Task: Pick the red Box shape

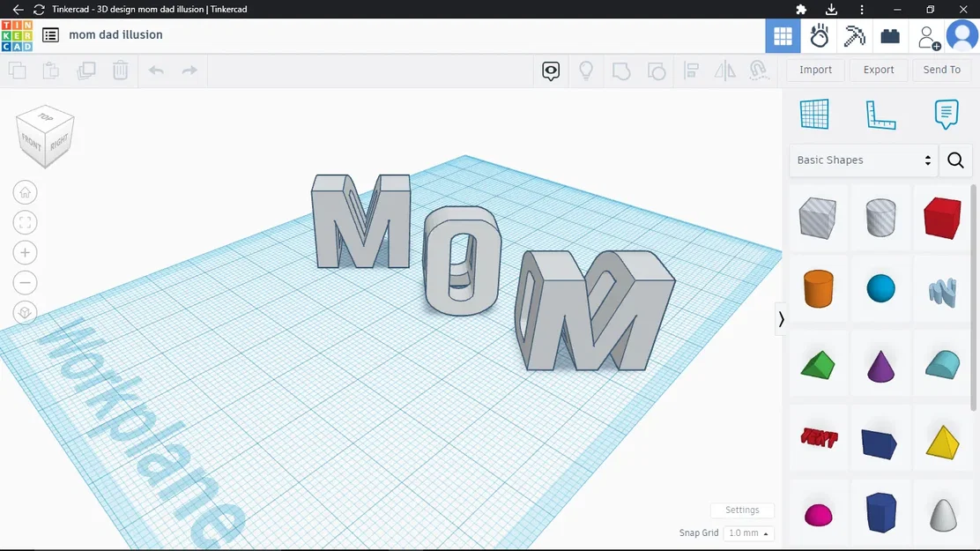Action: click(942, 218)
